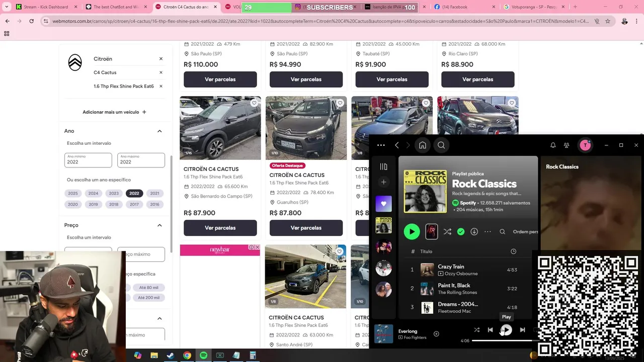Skip to the next Spotify track
Image resolution: width=644 pixels, height=362 pixels.
coord(522,330)
